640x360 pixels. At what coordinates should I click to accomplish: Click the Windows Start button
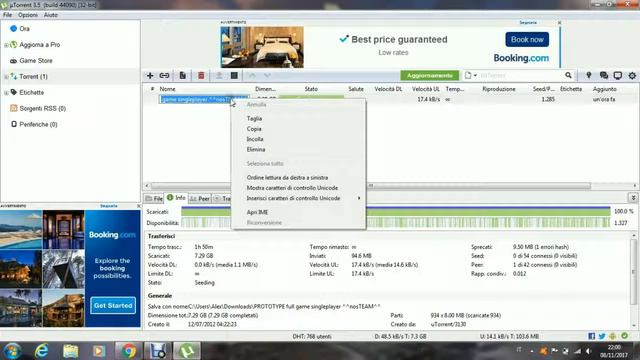coord(12,351)
